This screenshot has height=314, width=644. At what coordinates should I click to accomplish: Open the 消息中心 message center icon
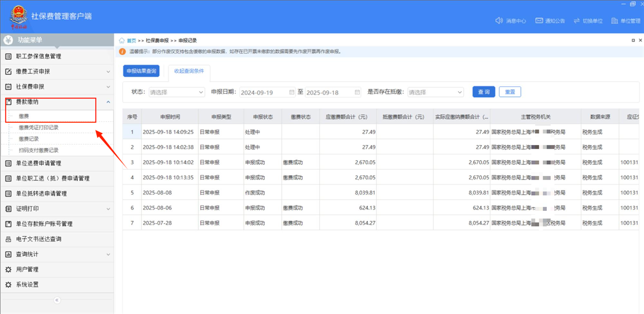point(499,21)
